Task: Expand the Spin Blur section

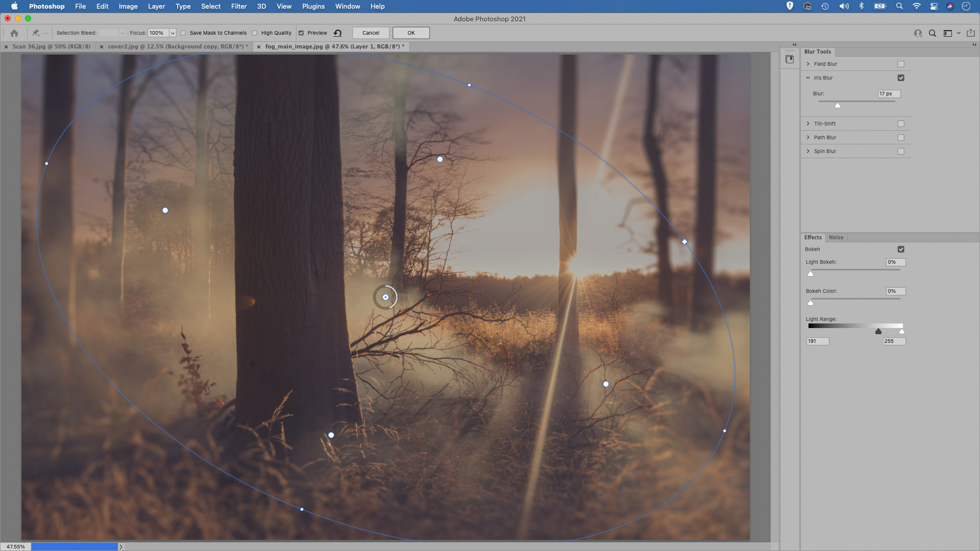Action: point(808,152)
